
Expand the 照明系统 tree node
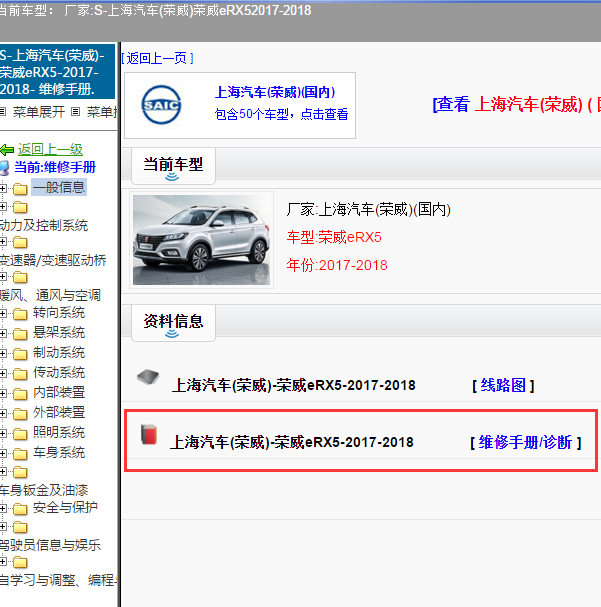pyautogui.click(x=3, y=434)
